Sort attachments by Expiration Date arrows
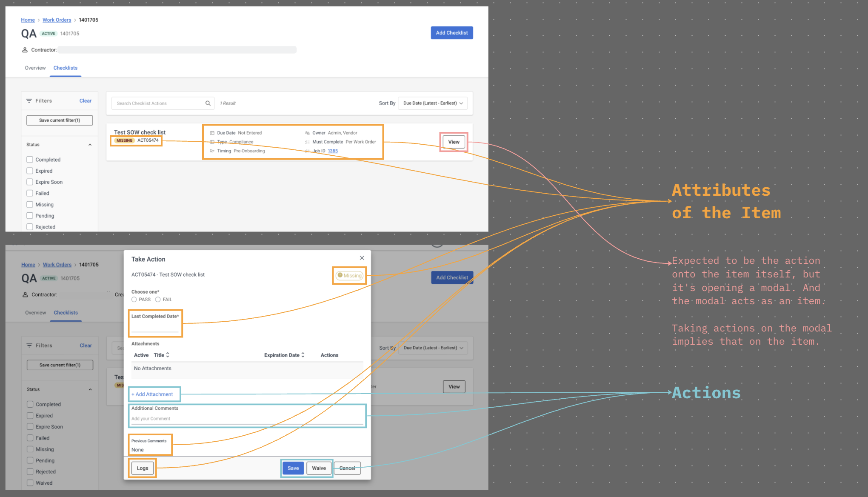Image resolution: width=868 pixels, height=497 pixels. (x=303, y=355)
